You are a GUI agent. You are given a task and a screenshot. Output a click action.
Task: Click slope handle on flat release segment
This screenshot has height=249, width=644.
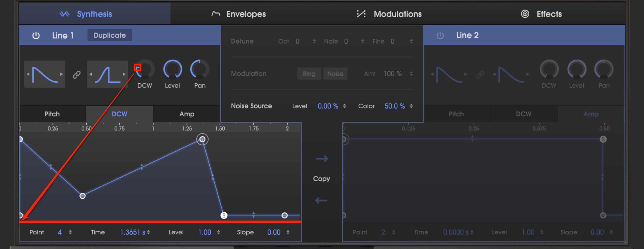click(x=254, y=215)
